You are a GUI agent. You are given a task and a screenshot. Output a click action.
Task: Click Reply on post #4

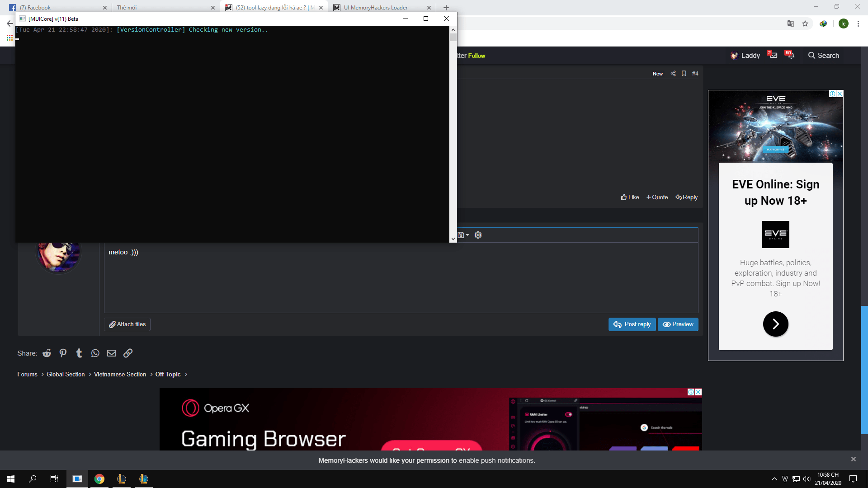(x=686, y=197)
